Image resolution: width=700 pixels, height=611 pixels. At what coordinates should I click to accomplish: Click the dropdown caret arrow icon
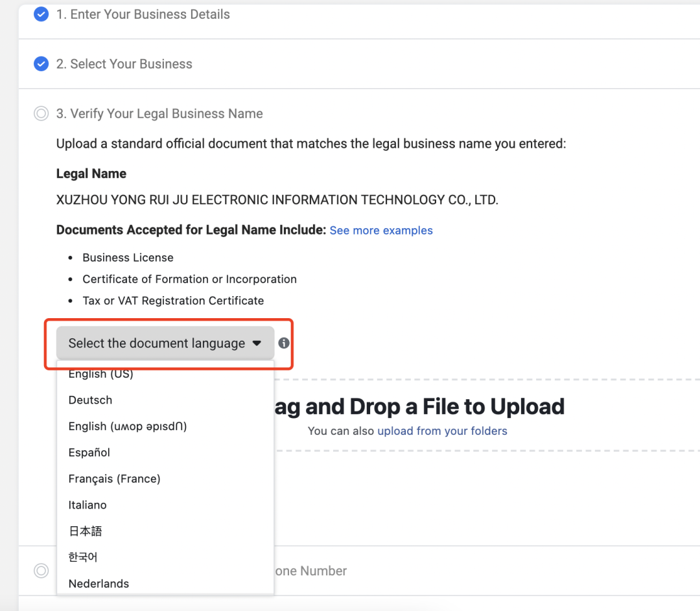pos(257,343)
